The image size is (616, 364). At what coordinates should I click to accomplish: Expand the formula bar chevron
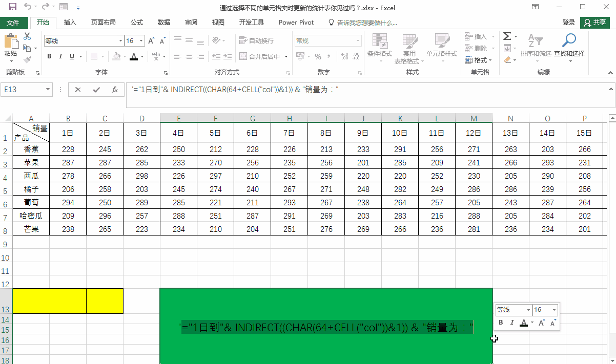tap(610, 88)
